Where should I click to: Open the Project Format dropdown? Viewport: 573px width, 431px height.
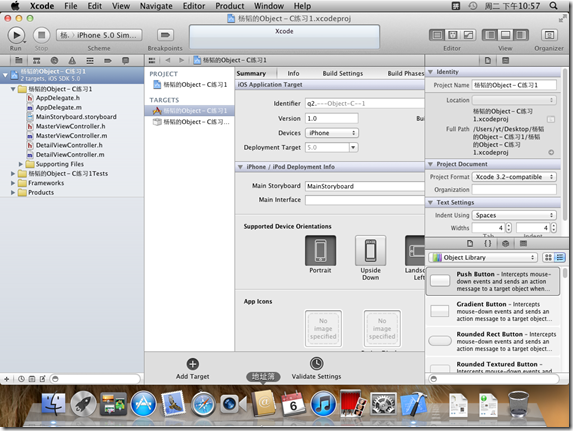click(x=514, y=177)
